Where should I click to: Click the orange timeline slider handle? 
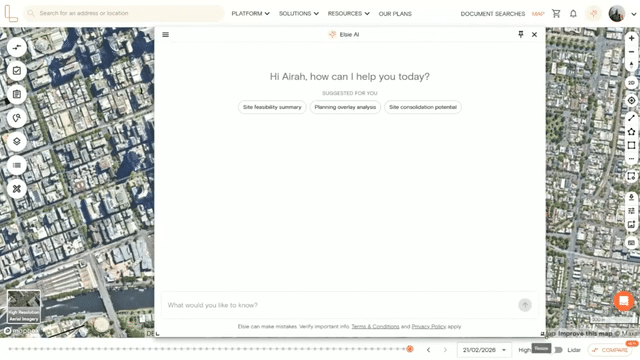410,349
